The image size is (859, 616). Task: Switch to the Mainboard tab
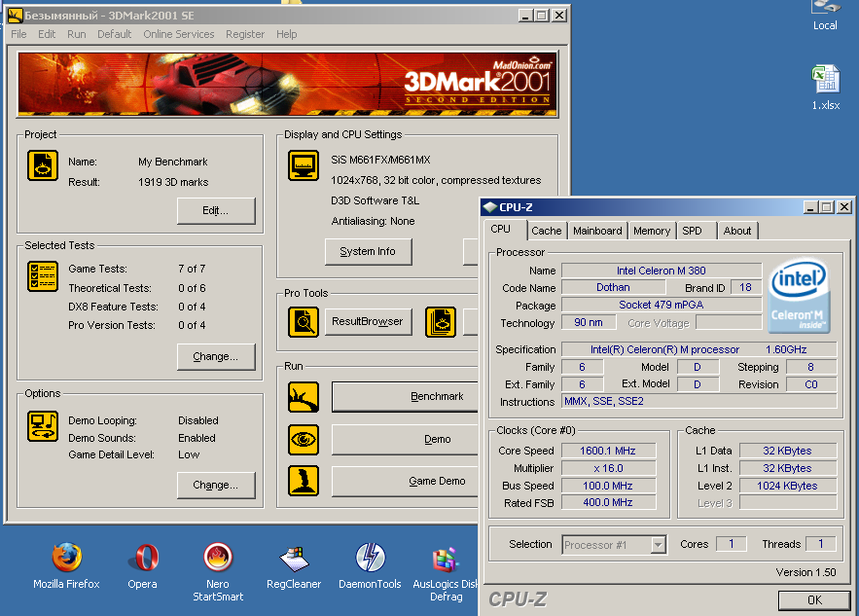click(x=597, y=231)
